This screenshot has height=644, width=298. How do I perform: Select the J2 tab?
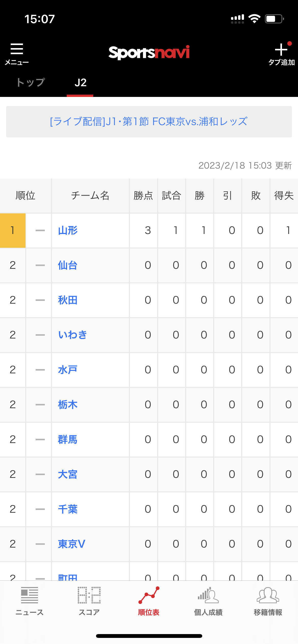click(x=80, y=83)
